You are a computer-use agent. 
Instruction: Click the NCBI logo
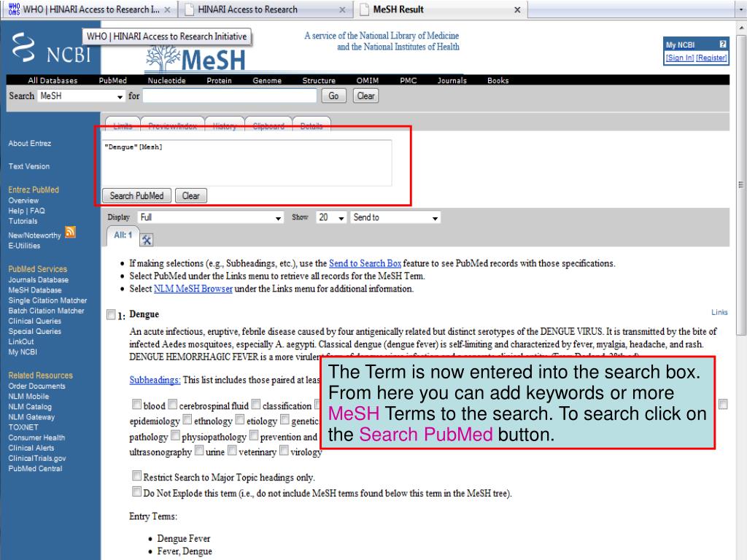[x=51, y=49]
